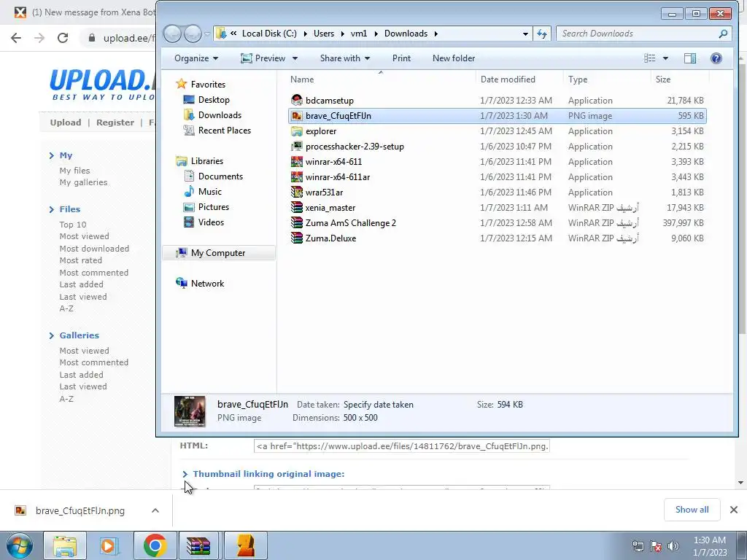Click the brave_CfuqEtFlJn PNG file icon

pyautogui.click(x=297, y=116)
